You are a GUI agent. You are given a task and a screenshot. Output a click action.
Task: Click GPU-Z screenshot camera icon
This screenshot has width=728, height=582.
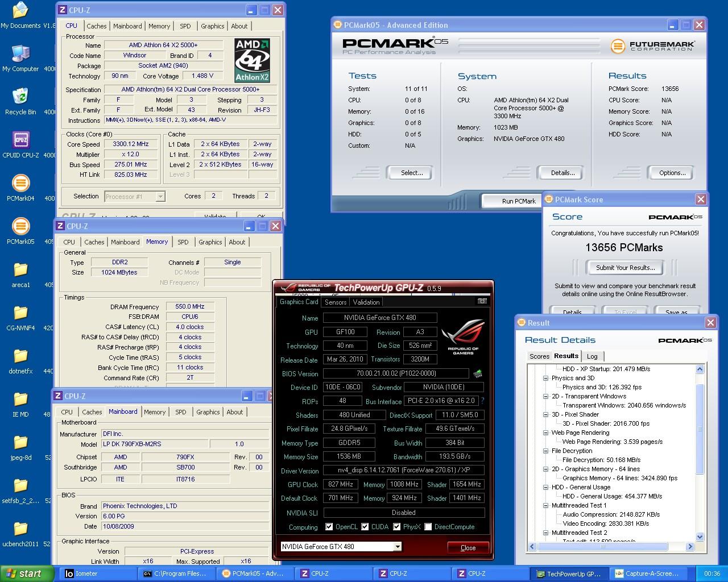(x=482, y=301)
